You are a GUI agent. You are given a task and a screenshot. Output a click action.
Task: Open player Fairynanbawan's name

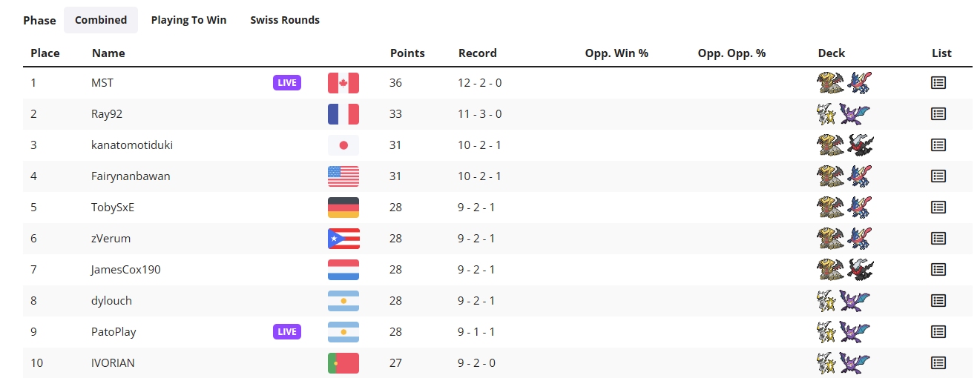click(131, 176)
